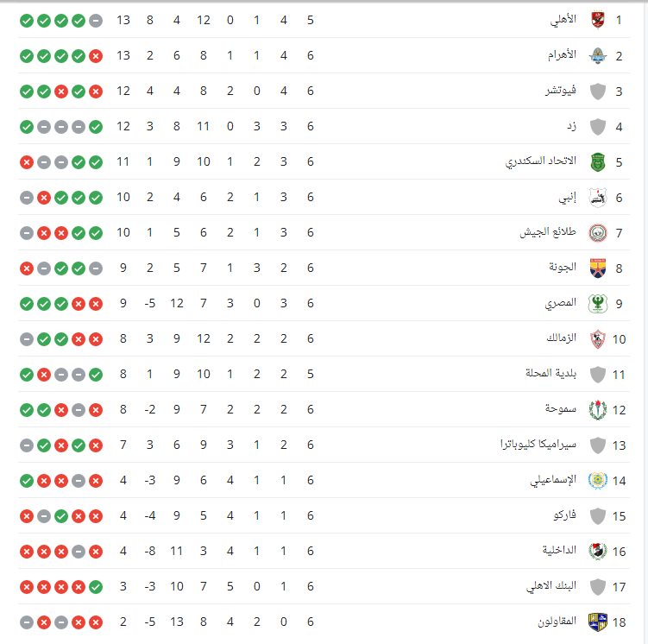Open the الأهرام team name link

564,55
